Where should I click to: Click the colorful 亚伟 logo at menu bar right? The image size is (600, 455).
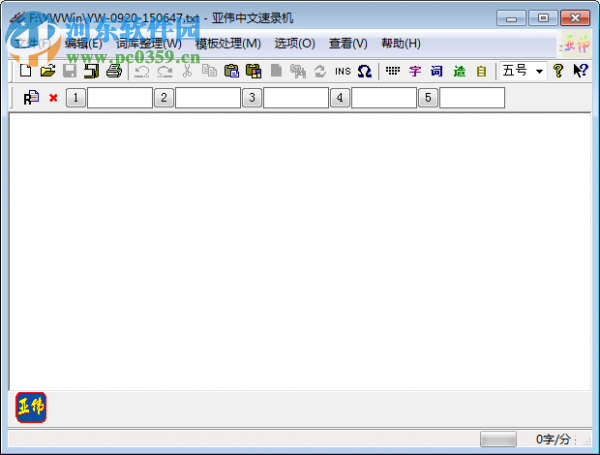point(577,43)
